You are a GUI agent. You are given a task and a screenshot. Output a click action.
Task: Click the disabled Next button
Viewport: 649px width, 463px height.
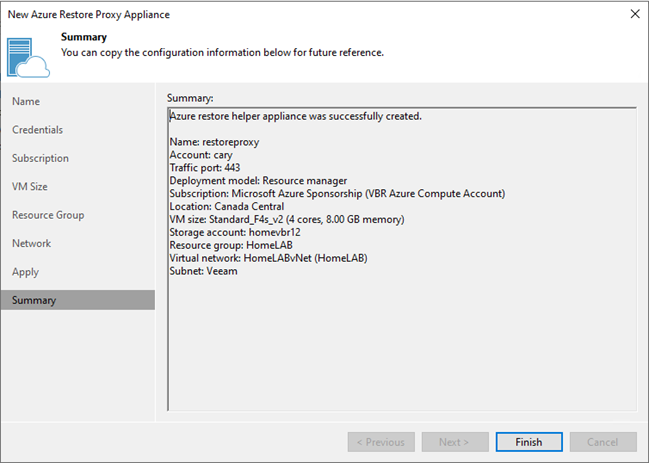[x=455, y=442]
